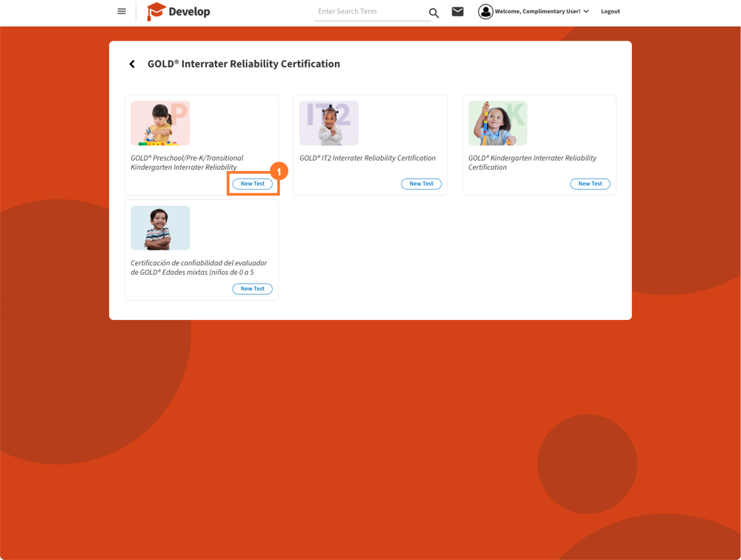
Task: Click the magnifying glass search icon
Action: (x=433, y=13)
